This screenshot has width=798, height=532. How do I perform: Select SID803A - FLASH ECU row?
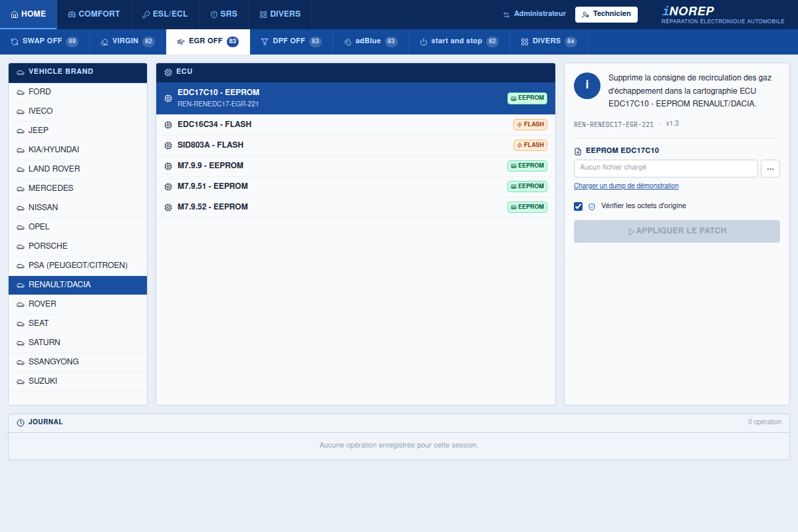tap(356, 146)
